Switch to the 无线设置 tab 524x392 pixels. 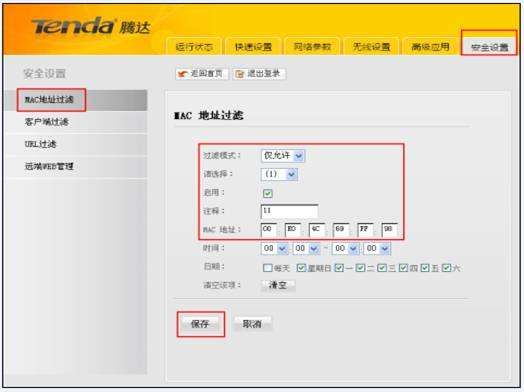coord(371,47)
